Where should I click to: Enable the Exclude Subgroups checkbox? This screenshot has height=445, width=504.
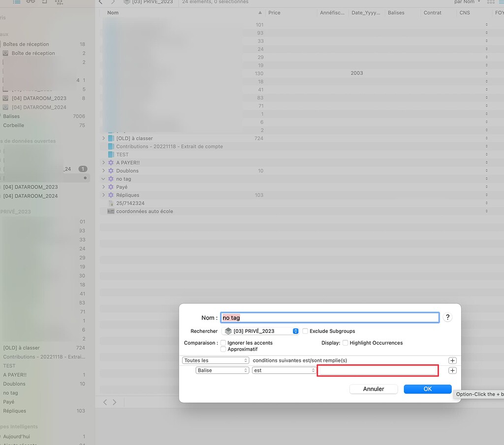point(305,331)
